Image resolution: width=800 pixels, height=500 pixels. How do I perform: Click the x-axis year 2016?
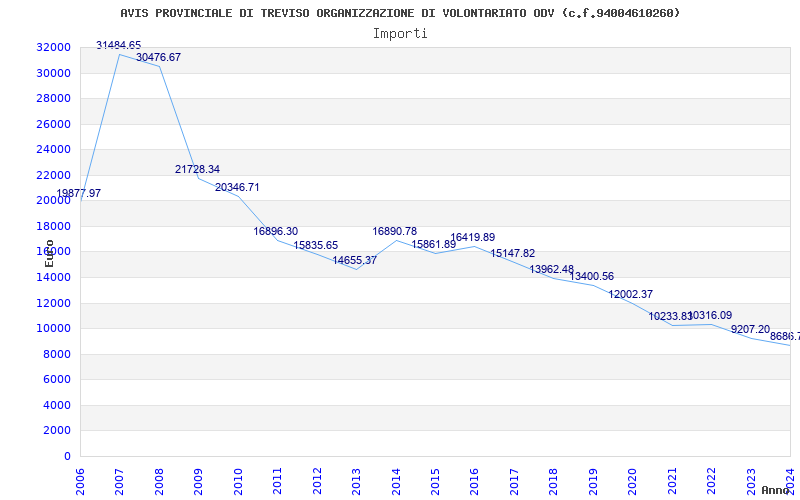click(474, 481)
